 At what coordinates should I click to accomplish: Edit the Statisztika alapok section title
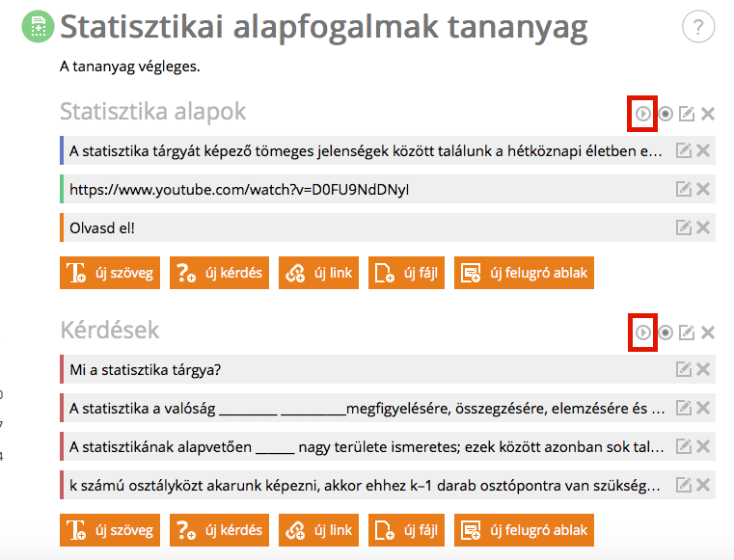point(686,114)
